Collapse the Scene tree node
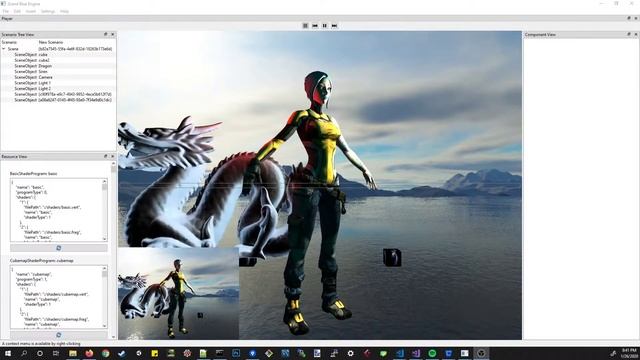Screen dimensions: 640x360 click(x=4, y=49)
